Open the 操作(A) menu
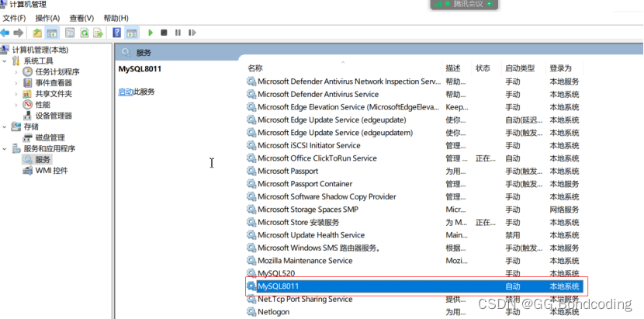The width and height of the screenshot is (644, 319). point(47,18)
